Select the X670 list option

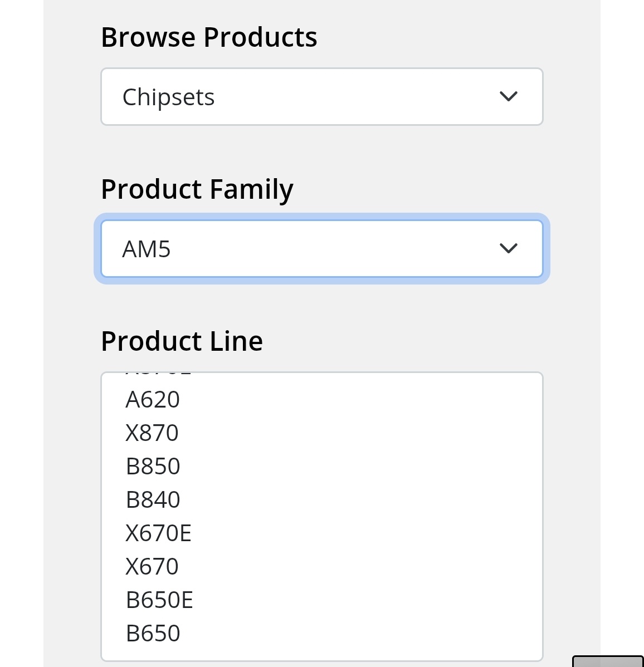coord(152,567)
